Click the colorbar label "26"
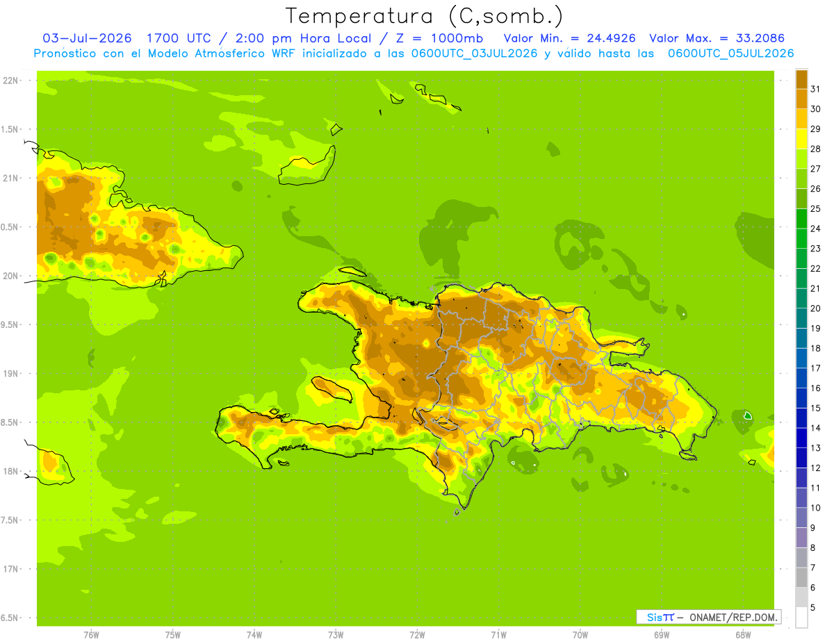Screen dimensions: 834x644 [x=815, y=189]
